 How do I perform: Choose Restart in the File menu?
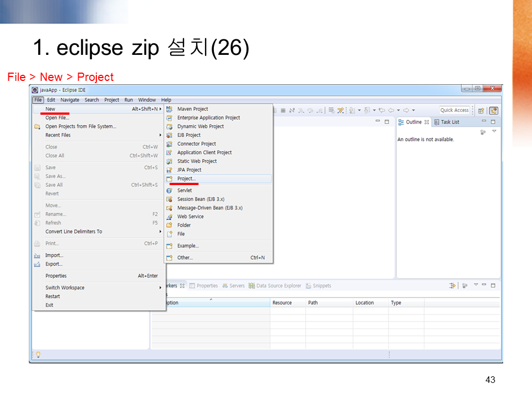point(98,296)
